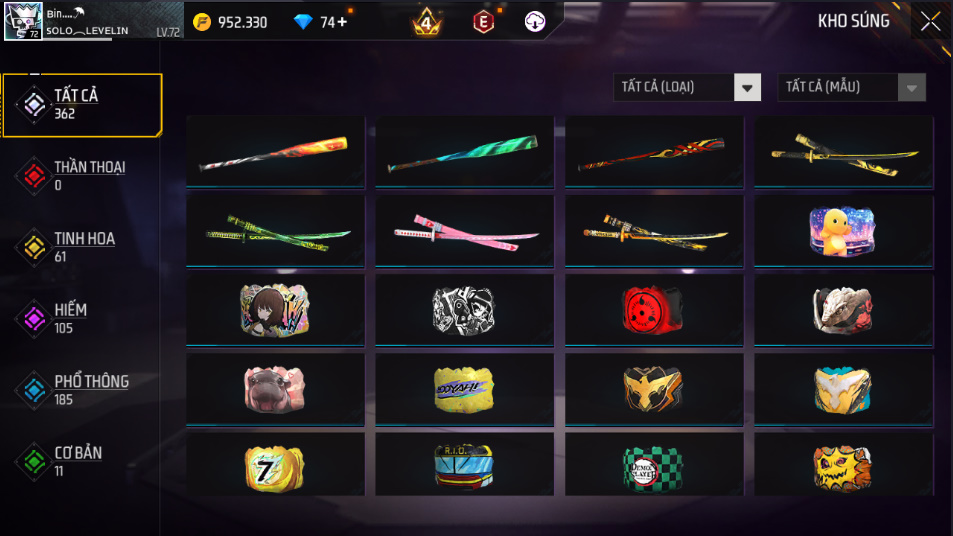
Task: Expand the Tất Cả (Loại) dropdown arrow
Action: click(748, 88)
